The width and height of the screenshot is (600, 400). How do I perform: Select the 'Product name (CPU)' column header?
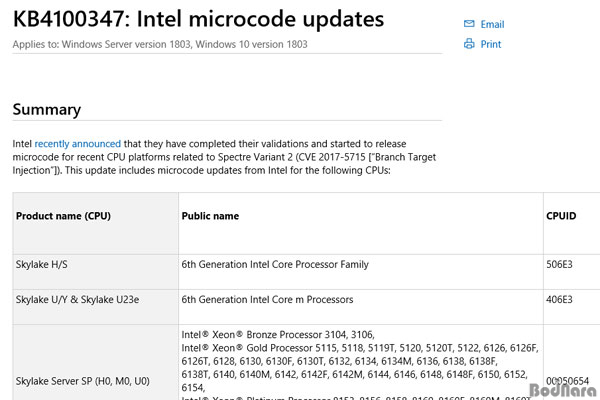(x=63, y=216)
